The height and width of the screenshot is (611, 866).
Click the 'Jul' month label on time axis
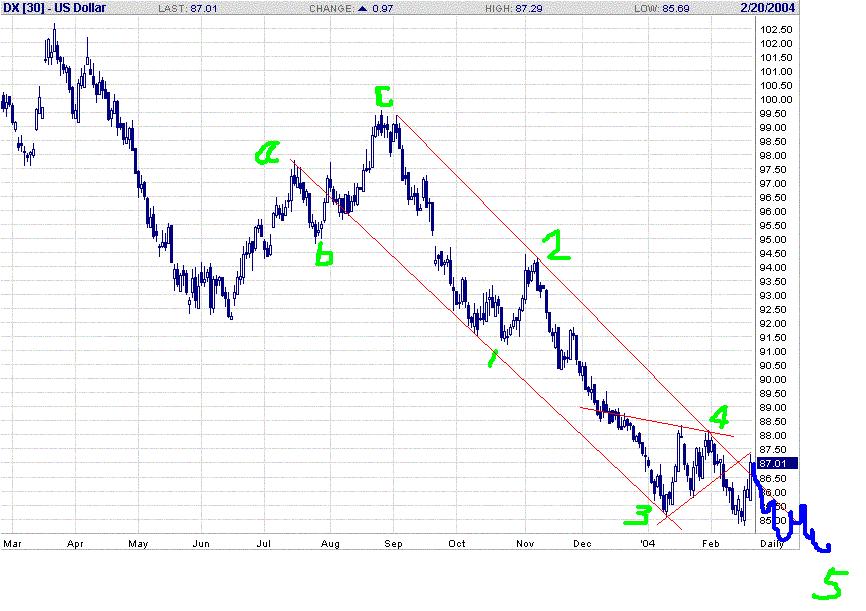pos(263,544)
